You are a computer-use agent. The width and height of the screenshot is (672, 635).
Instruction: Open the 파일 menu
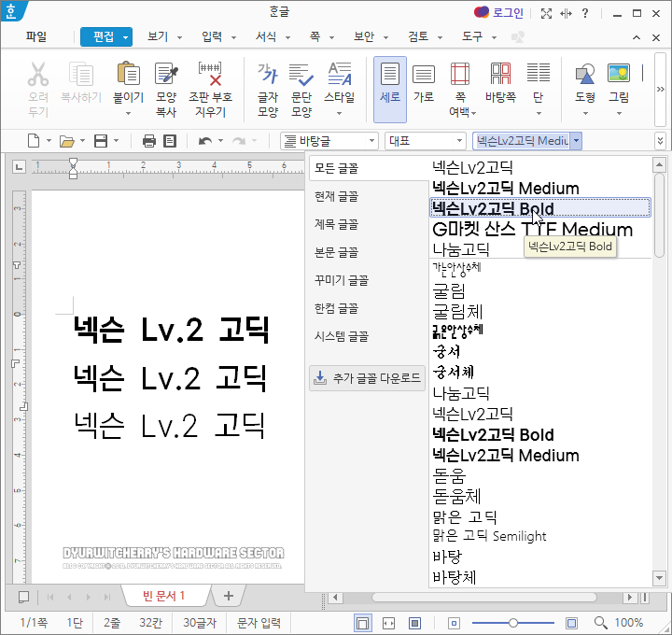click(36, 36)
